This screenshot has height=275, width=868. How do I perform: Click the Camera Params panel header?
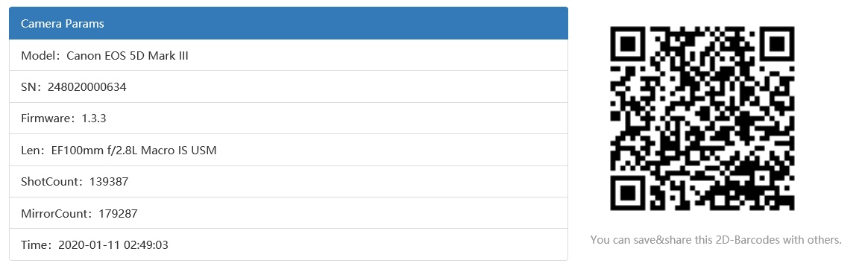point(289,23)
